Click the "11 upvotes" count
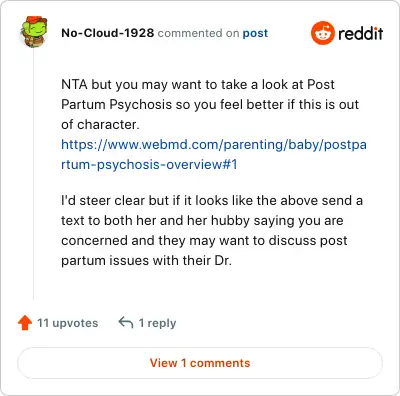Screen dimensions: 400x396 (x=67, y=323)
